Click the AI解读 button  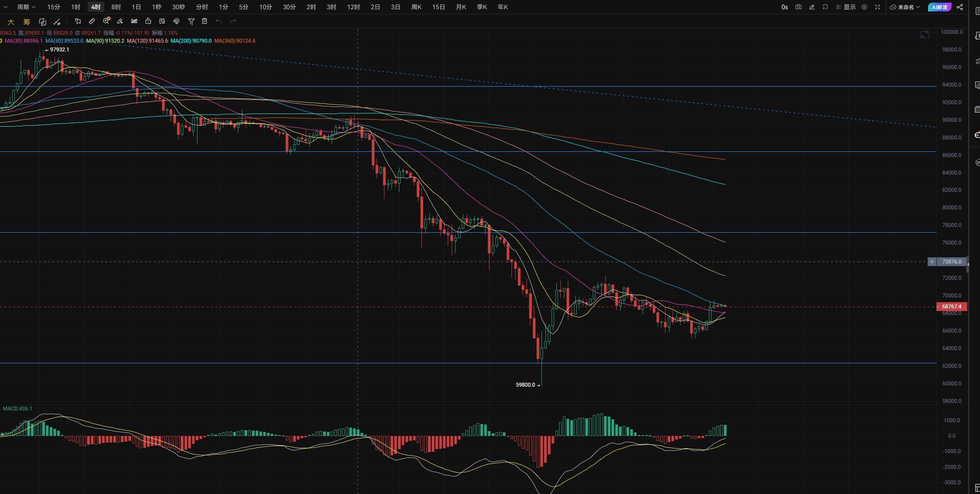pyautogui.click(x=939, y=7)
